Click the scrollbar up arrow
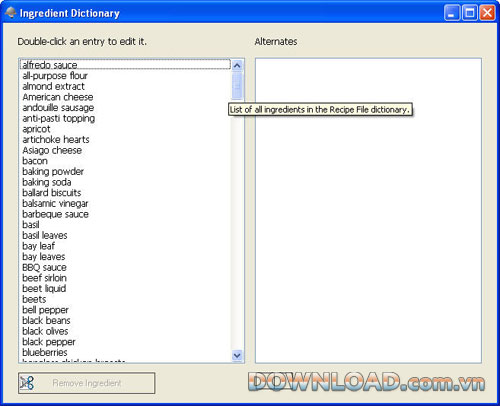 pyautogui.click(x=237, y=65)
